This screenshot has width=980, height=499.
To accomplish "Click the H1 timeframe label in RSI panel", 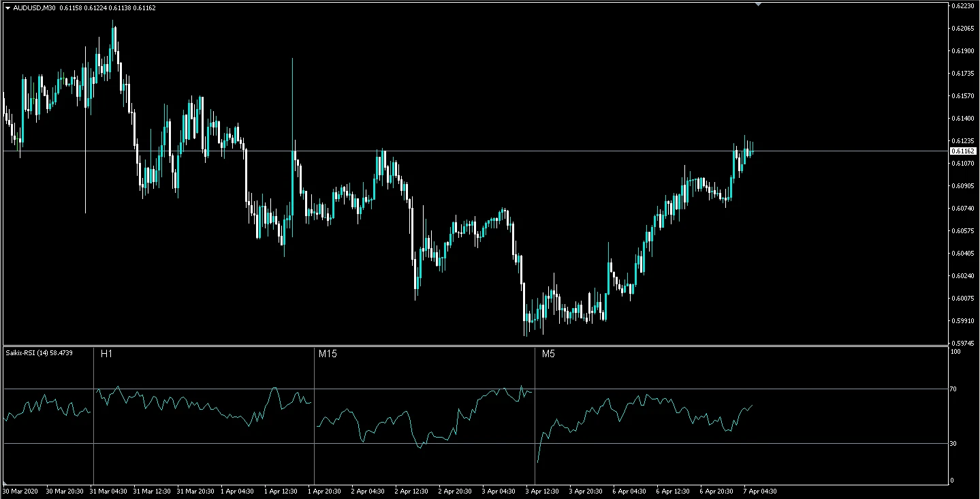I will [x=106, y=354].
